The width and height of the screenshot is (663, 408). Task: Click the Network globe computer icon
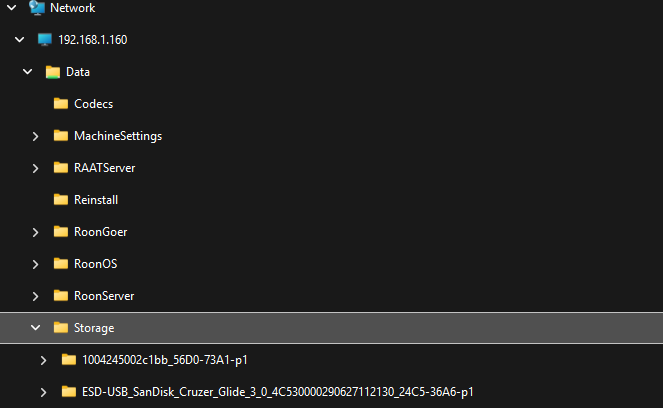(37, 8)
